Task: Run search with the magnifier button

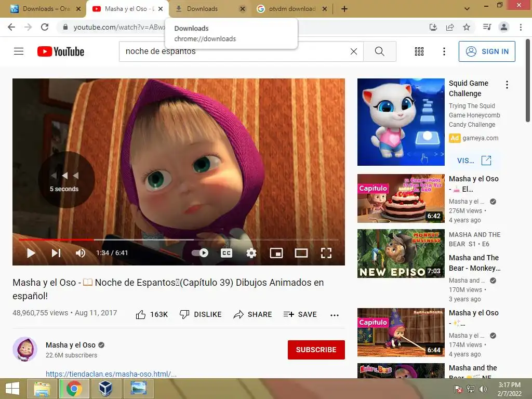Action: (x=380, y=51)
